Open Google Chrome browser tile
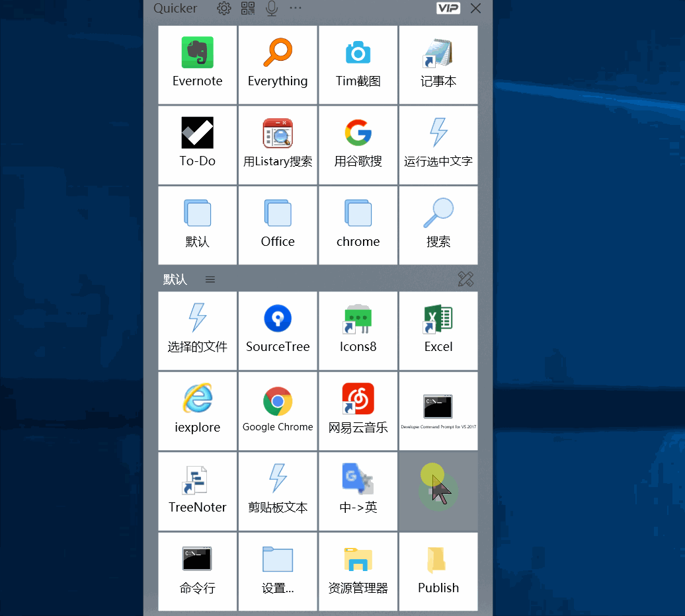 (278, 411)
